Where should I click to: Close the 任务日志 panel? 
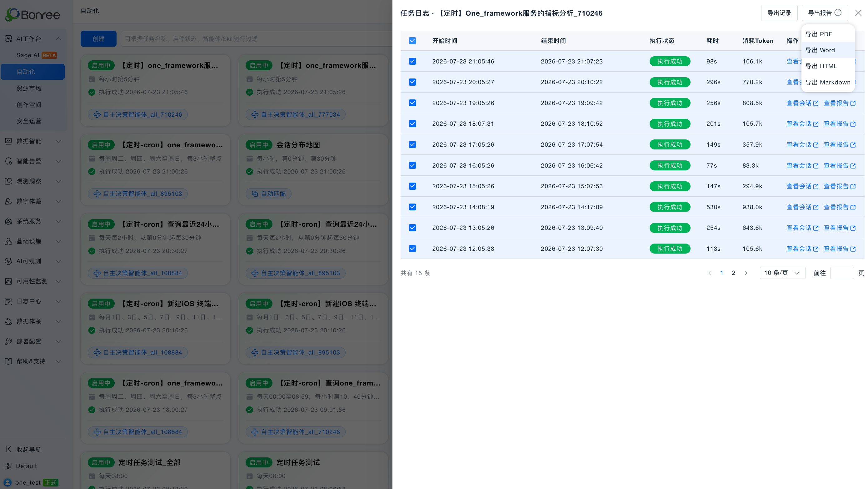[858, 13]
